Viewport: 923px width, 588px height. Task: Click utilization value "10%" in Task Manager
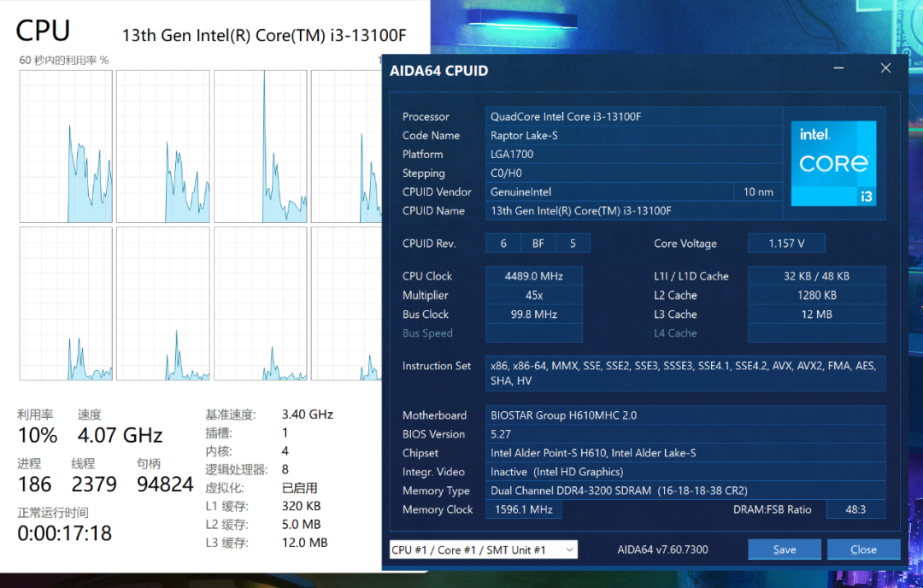38,436
